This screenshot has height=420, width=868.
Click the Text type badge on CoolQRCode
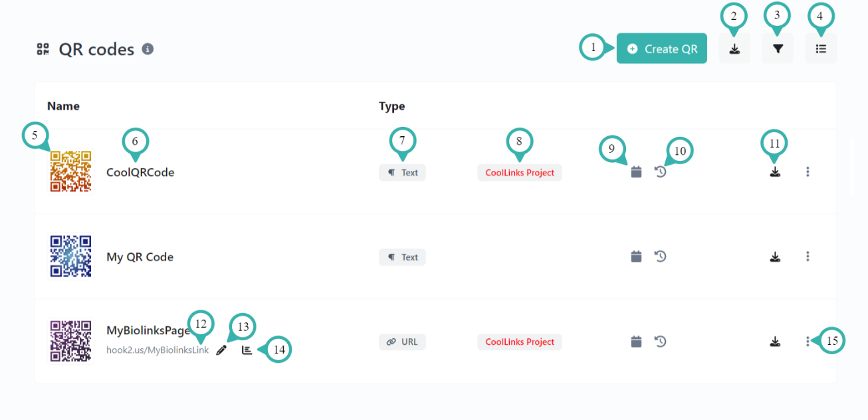click(402, 172)
